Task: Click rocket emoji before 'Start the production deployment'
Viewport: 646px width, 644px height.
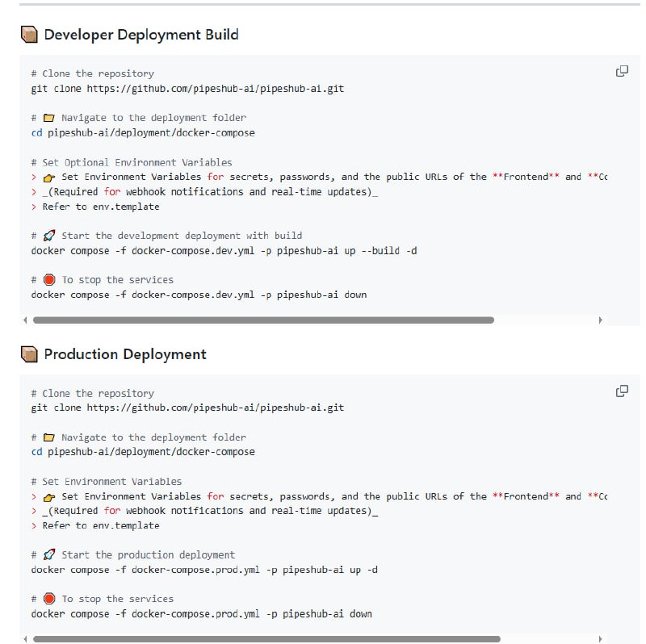Action: coord(48,555)
